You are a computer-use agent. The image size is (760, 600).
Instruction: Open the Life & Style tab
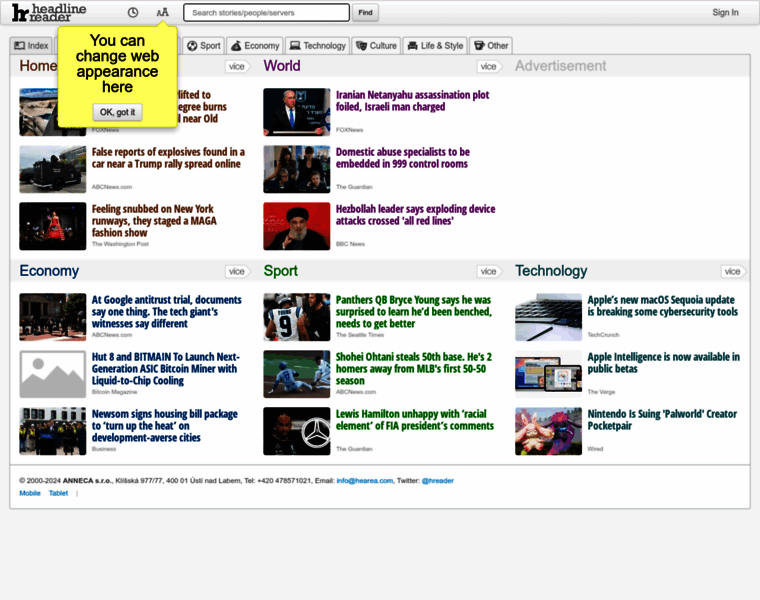pos(435,46)
